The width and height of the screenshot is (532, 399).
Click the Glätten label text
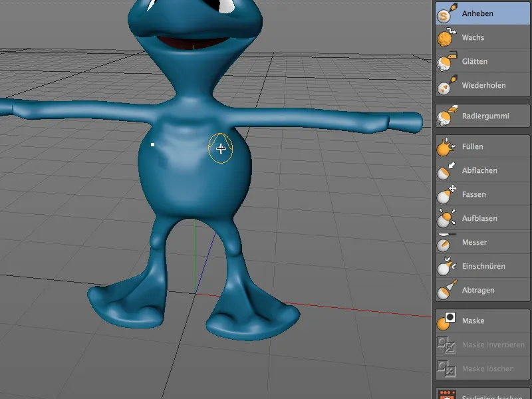[475, 61]
